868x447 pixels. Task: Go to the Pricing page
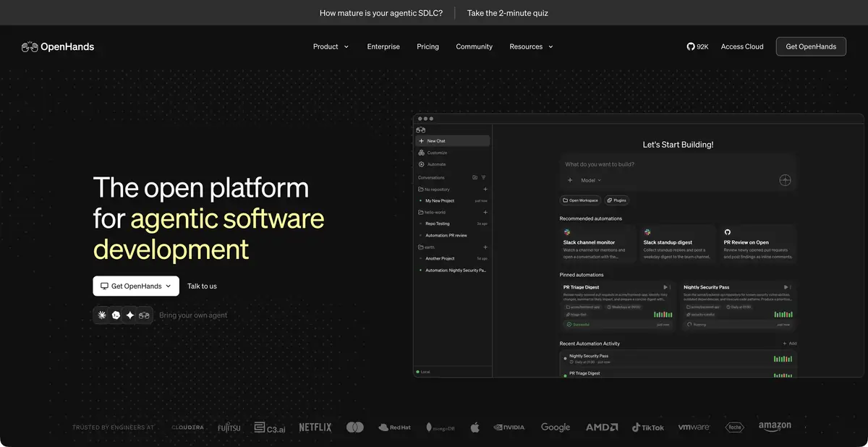pos(427,46)
